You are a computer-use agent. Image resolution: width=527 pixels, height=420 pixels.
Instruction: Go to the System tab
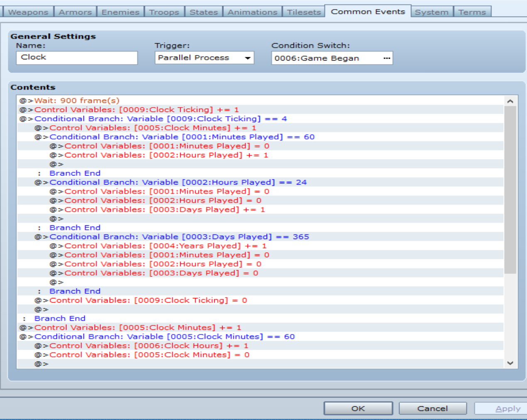(x=431, y=12)
